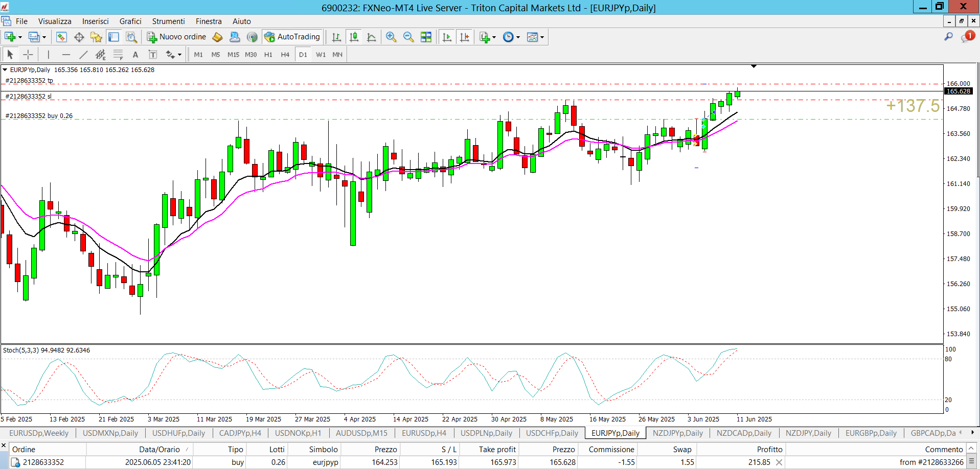The image size is (980, 469).
Task: Select the horizontal line drawing tool
Action: pos(66,54)
